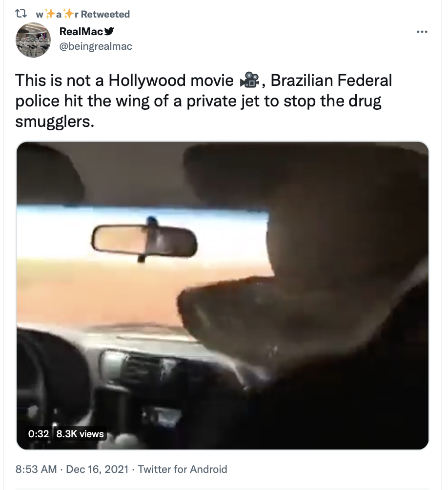Open the Twitter for Android source link

point(183,469)
